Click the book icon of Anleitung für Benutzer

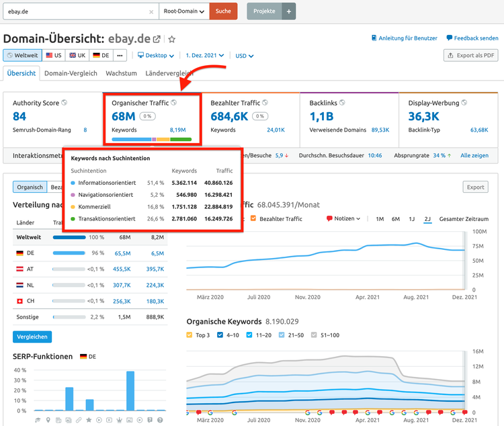pos(374,38)
